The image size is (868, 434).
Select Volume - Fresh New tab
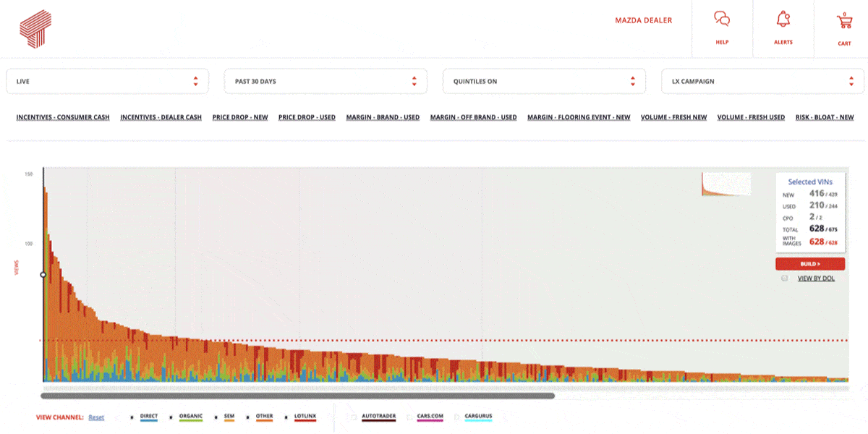click(673, 117)
